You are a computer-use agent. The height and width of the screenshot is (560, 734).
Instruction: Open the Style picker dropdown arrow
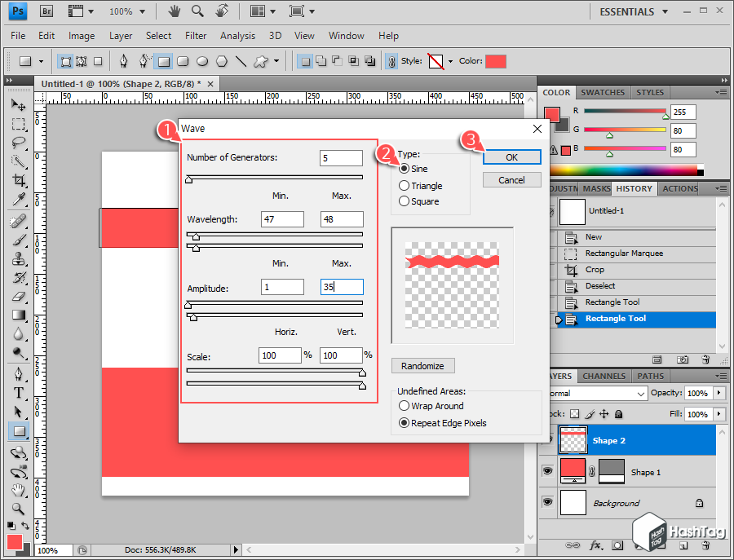click(x=450, y=61)
